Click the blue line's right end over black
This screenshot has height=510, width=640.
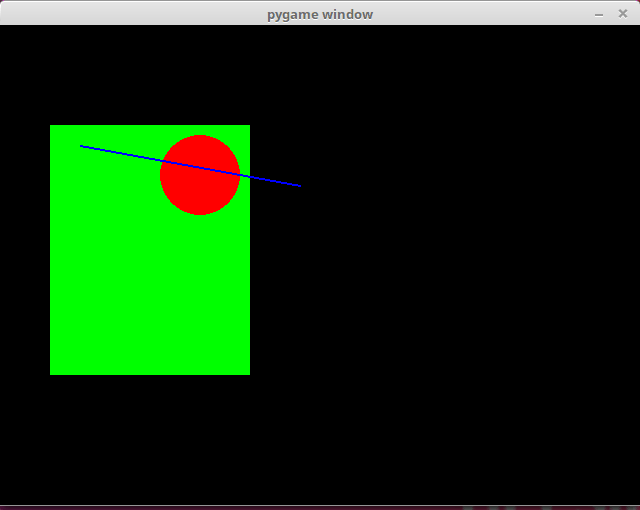tap(298, 185)
